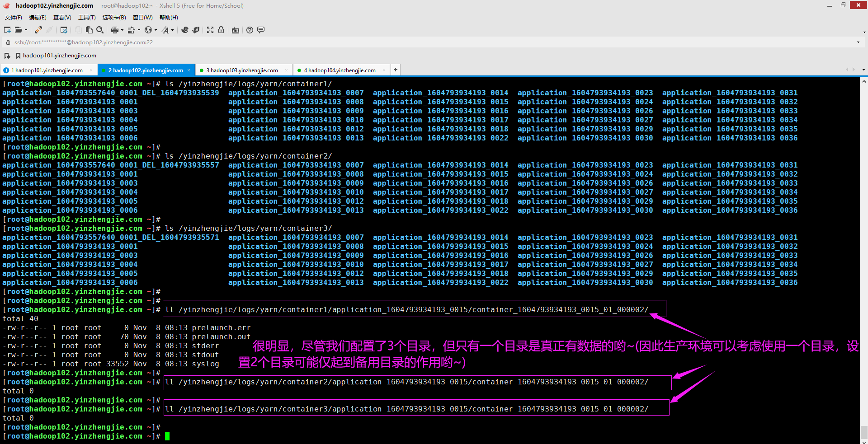This screenshot has height=444, width=868.
Task: Click the terminal cursor at last prompt
Action: [167, 436]
